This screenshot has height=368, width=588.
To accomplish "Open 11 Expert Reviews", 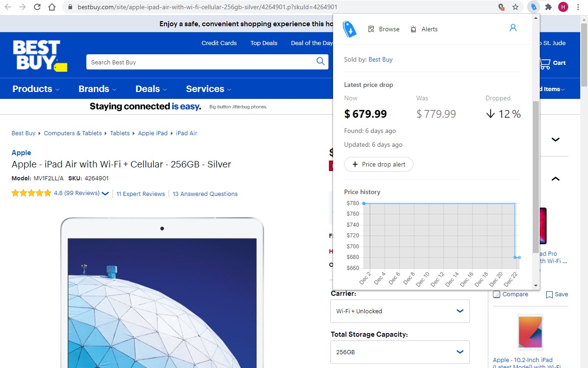I will [141, 194].
